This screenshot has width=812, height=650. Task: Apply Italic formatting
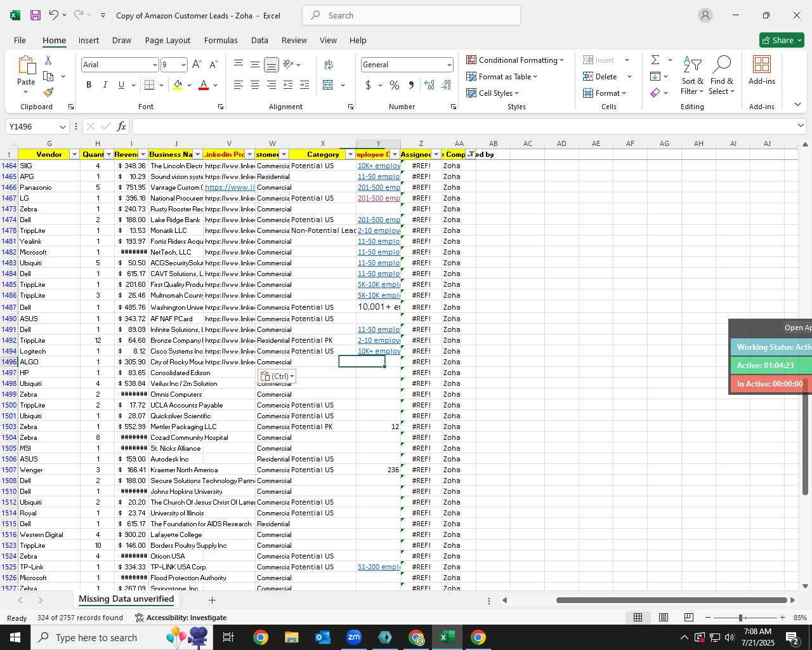(x=105, y=85)
